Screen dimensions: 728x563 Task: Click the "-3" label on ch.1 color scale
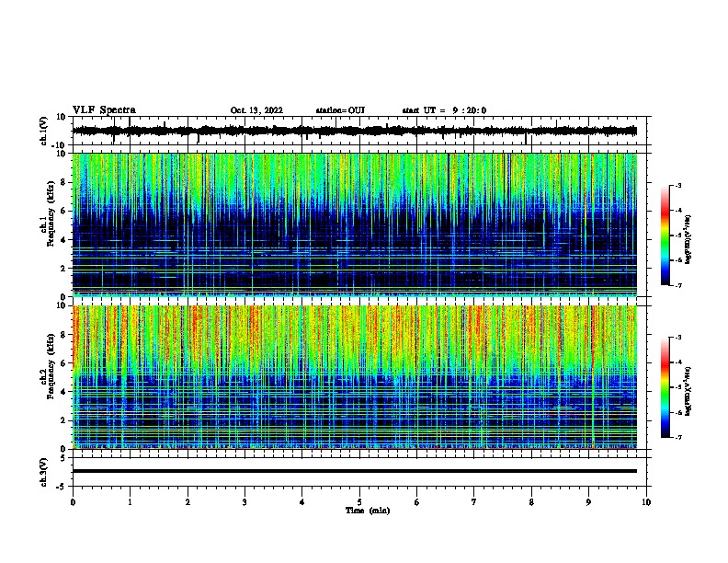pyautogui.click(x=677, y=186)
